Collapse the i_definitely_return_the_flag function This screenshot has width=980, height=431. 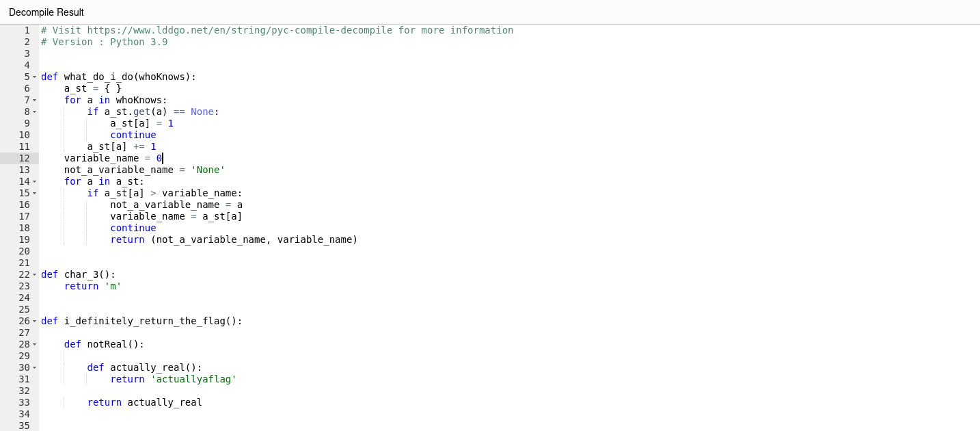34,321
